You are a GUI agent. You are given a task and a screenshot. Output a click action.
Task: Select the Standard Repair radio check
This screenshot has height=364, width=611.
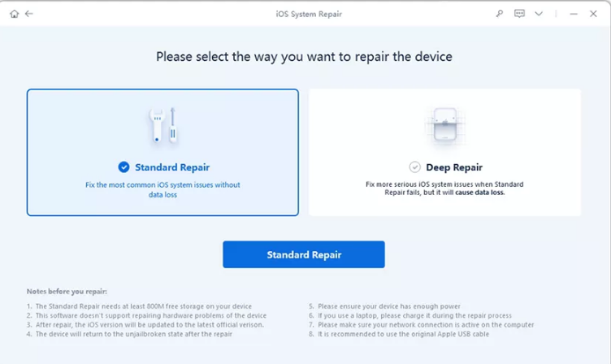click(124, 167)
